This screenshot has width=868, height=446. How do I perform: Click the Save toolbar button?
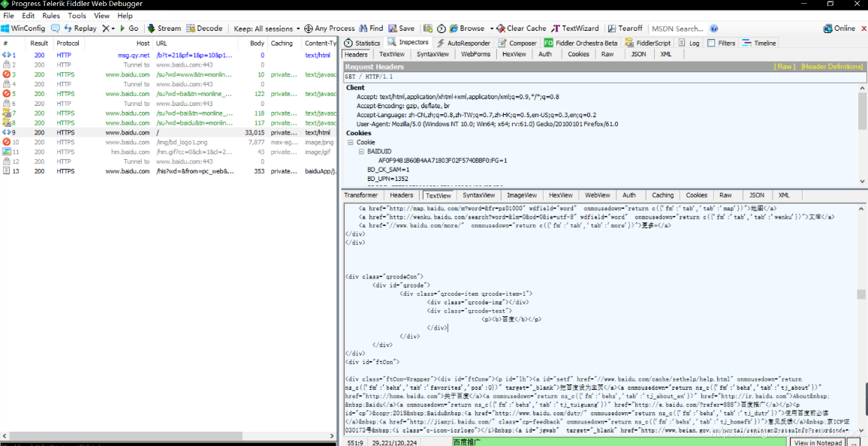point(402,29)
